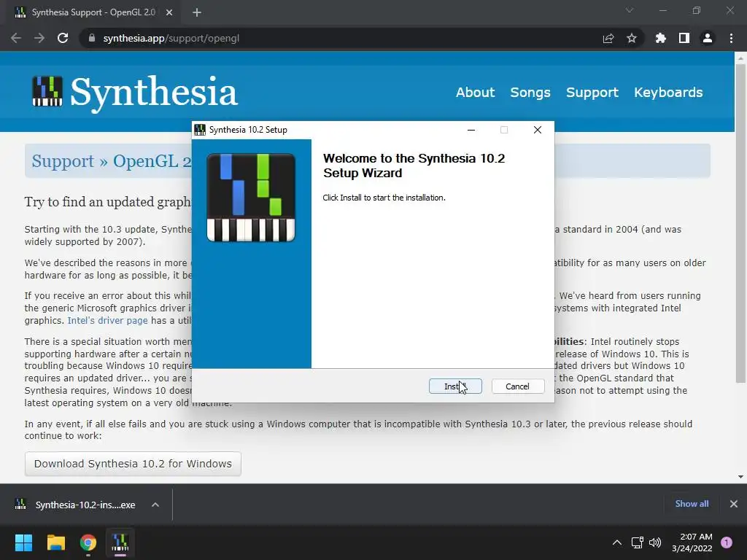
Task: Click the Synthesia app image in the wizard
Action: pyautogui.click(x=251, y=197)
